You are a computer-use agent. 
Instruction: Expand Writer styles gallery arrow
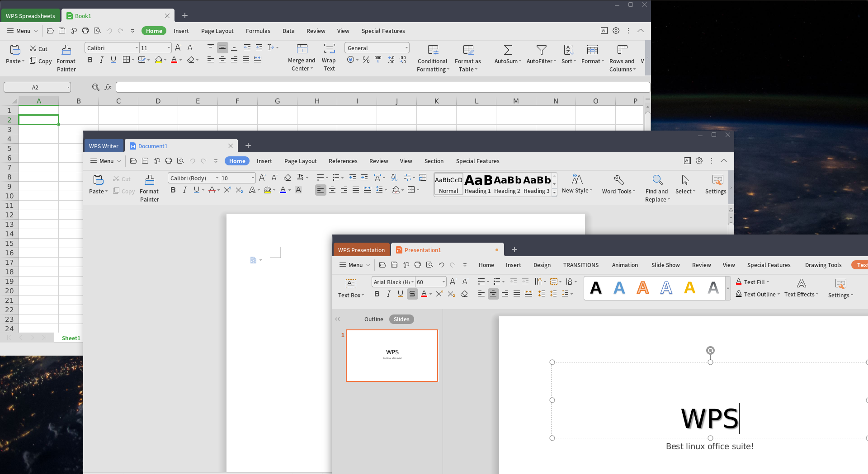pyautogui.click(x=554, y=192)
